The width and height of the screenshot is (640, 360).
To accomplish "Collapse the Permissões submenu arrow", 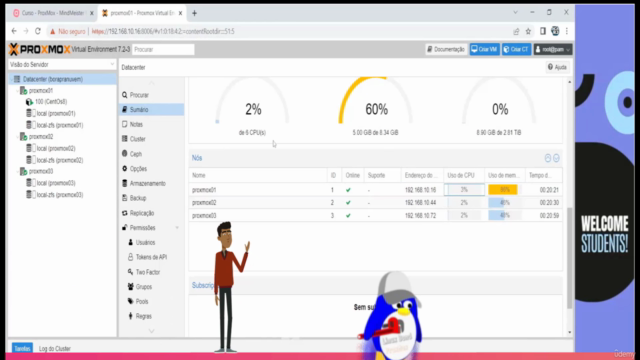I will 177,228.
